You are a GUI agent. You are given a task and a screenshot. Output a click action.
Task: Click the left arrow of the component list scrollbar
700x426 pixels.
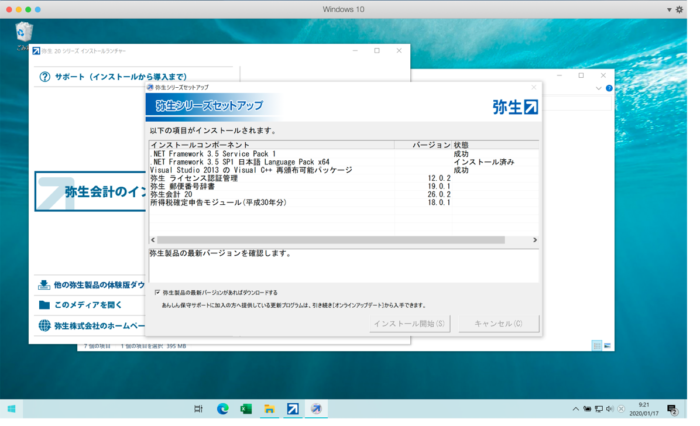[153, 240]
